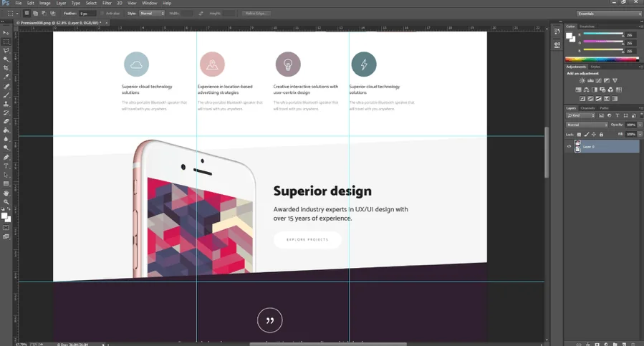644x346 pixels.
Task: Open the File menu
Action: 19,3
